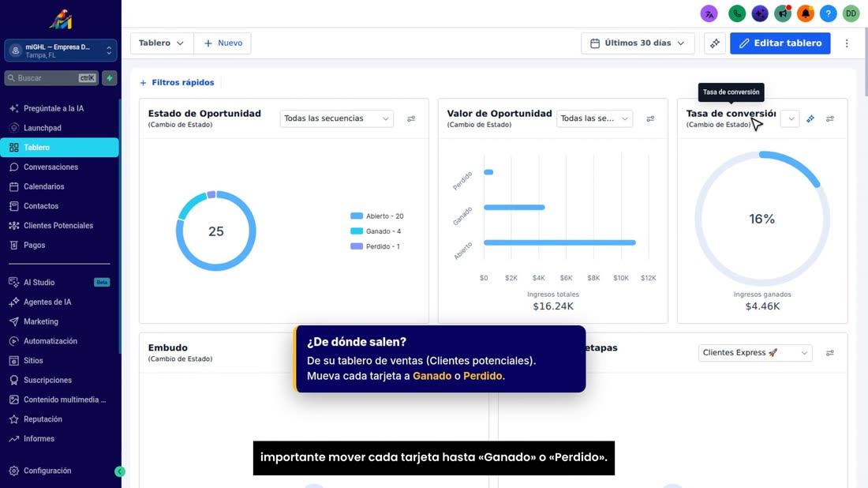Add Filtros rápidos
868x488 pixels.
coord(177,83)
